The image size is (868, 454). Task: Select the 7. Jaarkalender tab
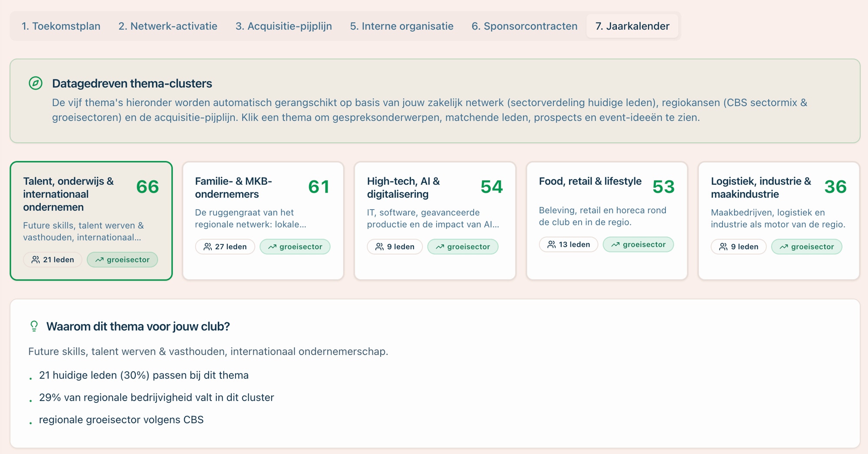pos(632,26)
